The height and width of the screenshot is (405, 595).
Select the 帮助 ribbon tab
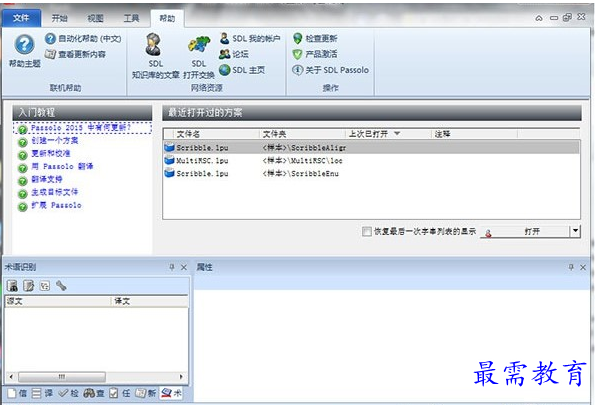tap(167, 18)
